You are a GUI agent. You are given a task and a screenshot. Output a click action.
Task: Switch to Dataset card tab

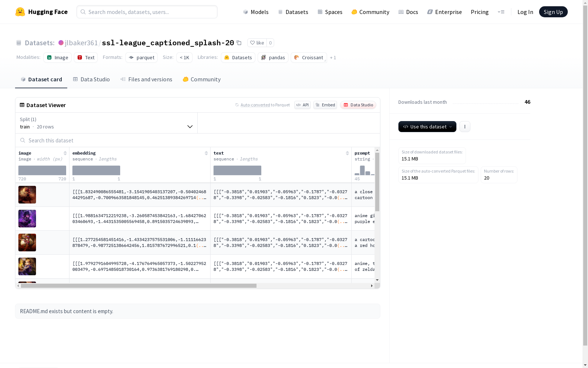tap(41, 79)
